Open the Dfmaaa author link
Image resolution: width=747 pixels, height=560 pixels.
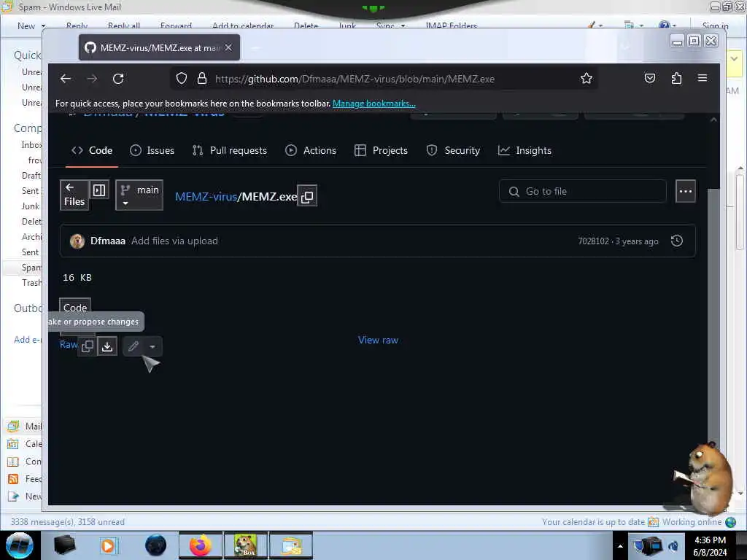pyautogui.click(x=108, y=241)
